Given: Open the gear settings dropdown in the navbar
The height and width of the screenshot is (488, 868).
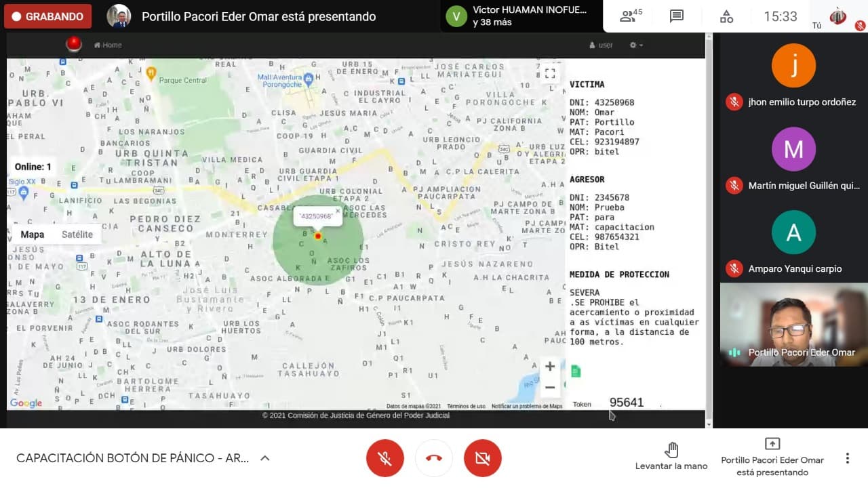Looking at the screenshot, I should tap(636, 45).
